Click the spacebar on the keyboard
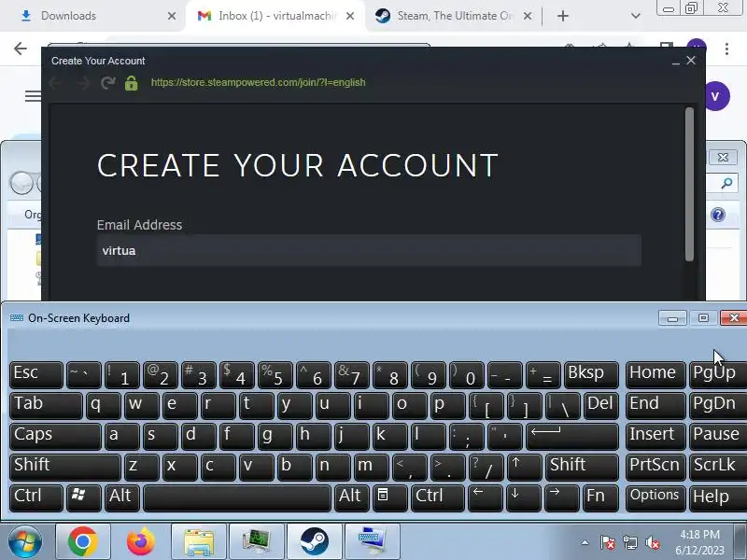 pyautogui.click(x=237, y=498)
